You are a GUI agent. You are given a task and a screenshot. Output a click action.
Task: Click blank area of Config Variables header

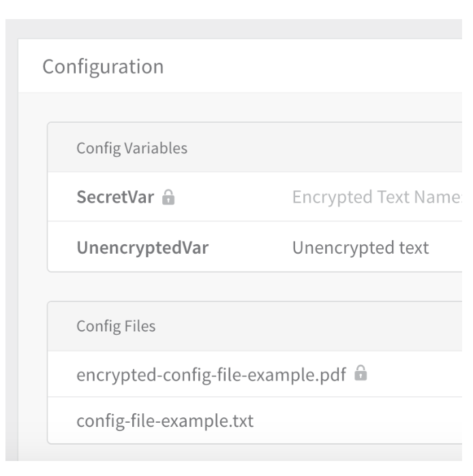pos(324,148)
